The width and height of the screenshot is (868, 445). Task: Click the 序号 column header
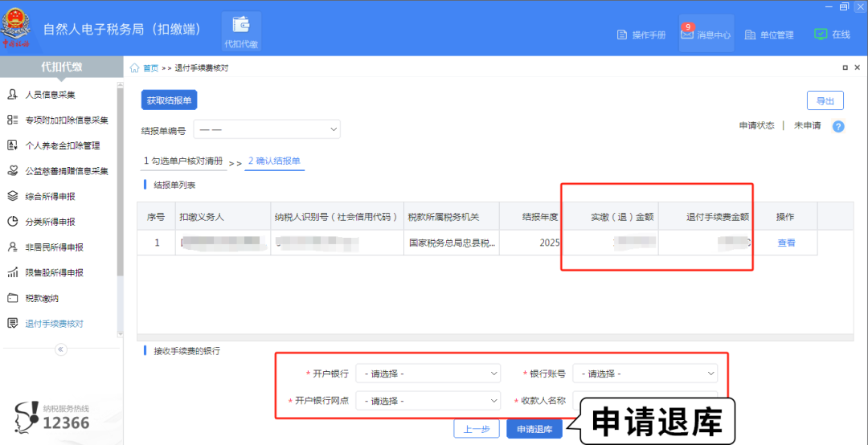(x=156, y=216)
